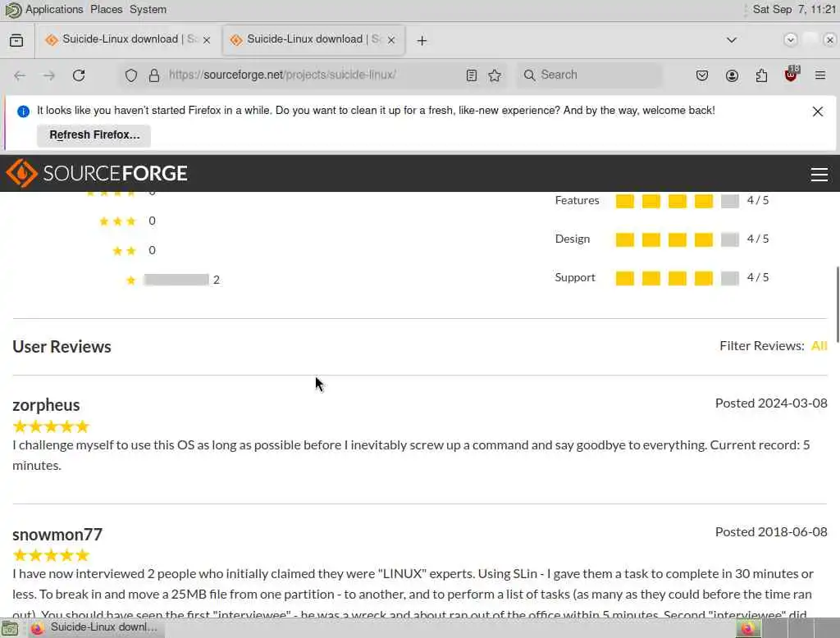The width and height of the screenshot is (840, 638).
Task: Close the first Suicide-Linux tab
Action: click(x=207, y=40)
